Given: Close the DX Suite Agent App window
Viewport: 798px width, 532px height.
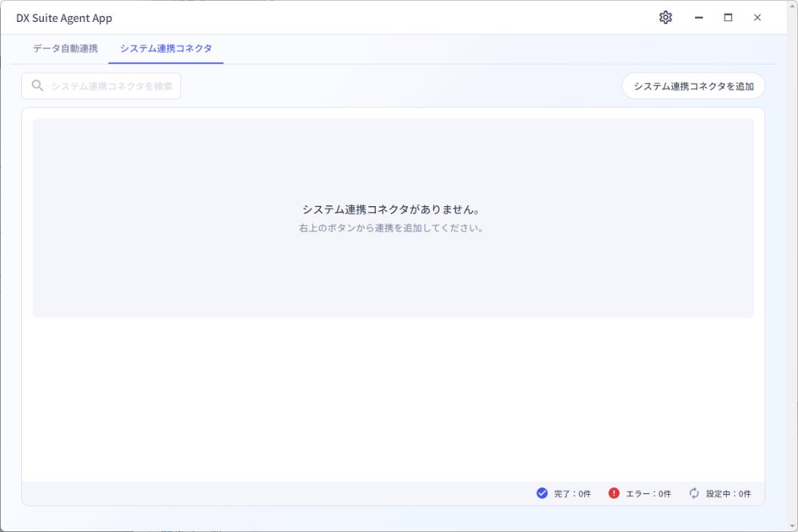Looking at the screenshot, I should click(757, 17).
